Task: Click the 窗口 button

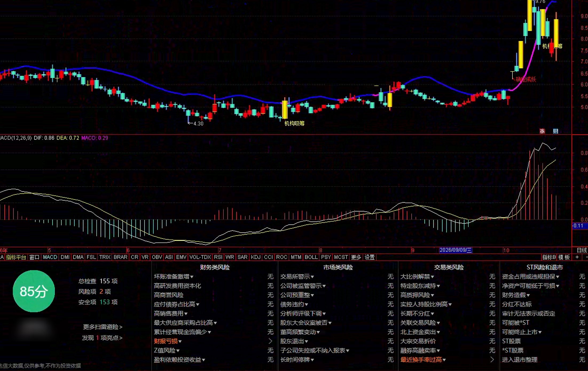Action: coord(34,257)
